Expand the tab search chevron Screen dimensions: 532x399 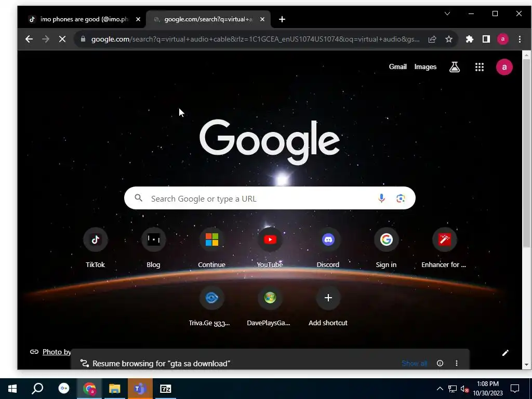[x=447, y=14]
